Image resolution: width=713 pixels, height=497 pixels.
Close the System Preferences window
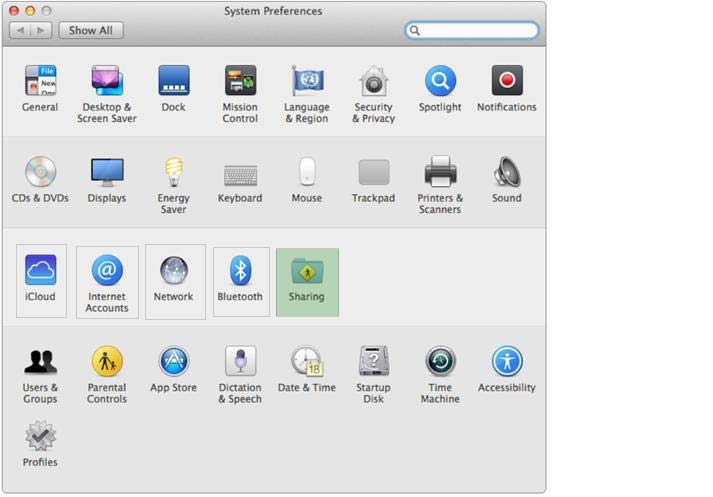14,10
